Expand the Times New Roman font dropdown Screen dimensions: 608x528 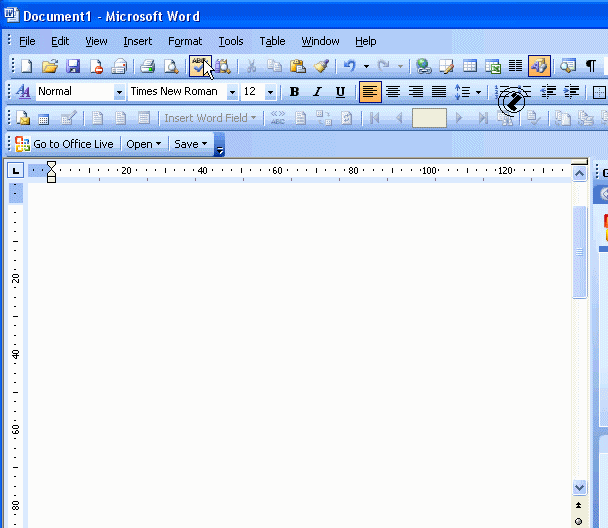(232, 92)
